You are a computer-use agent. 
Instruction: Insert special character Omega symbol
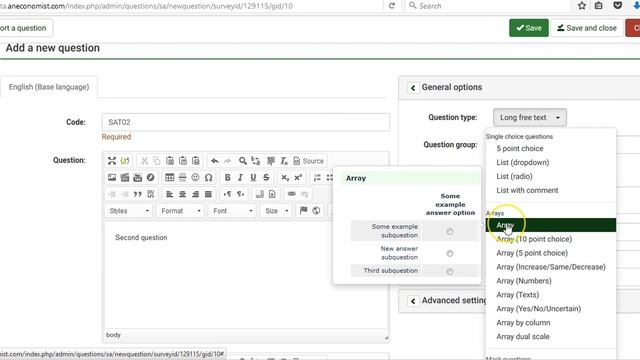click(209, 178)
